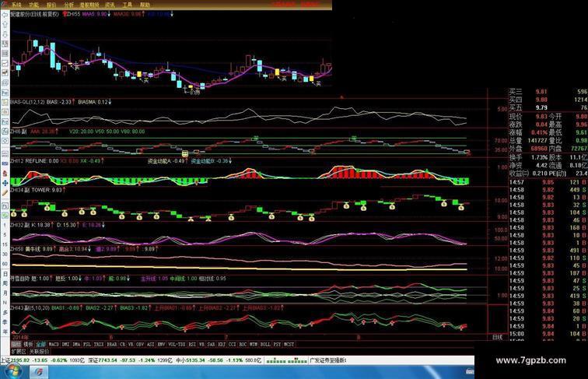Click the 广发证券 server label in the status bar
Screen dimensions: 588x379
328,360
